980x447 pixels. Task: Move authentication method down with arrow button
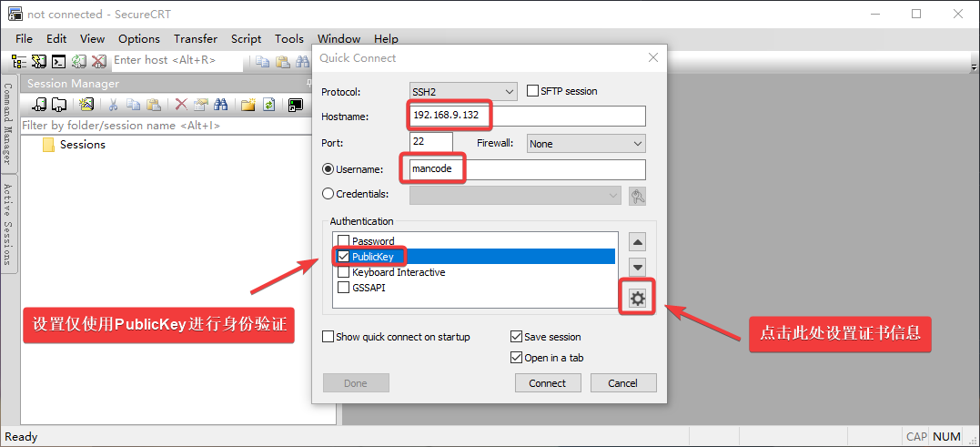click(638, 268)
